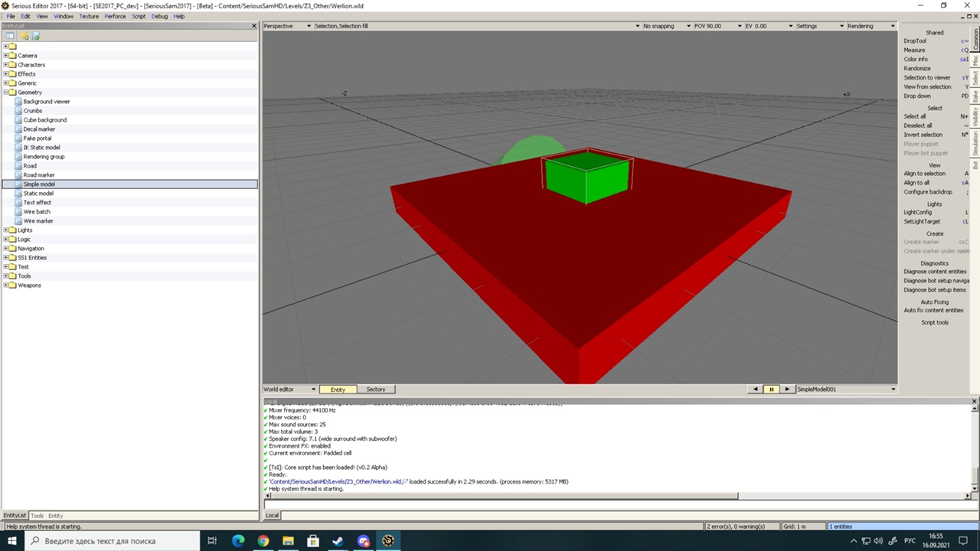Open the Rendering dropdown
Image resolution: width=980 pixels, height=551 pixels.
(x=871, y=26)
